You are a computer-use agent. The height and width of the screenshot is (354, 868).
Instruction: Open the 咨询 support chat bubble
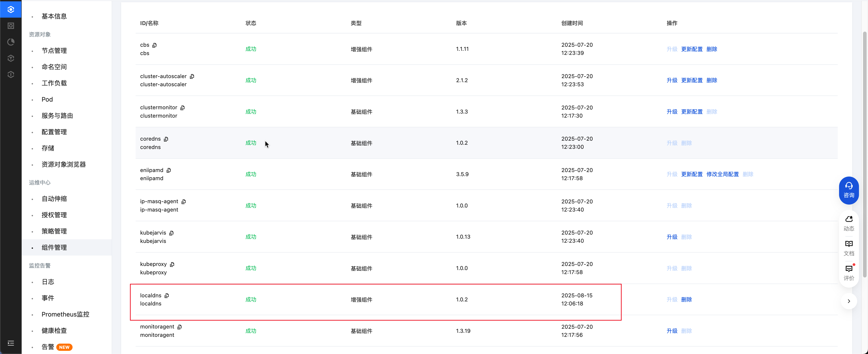click(x=849, y=190)
